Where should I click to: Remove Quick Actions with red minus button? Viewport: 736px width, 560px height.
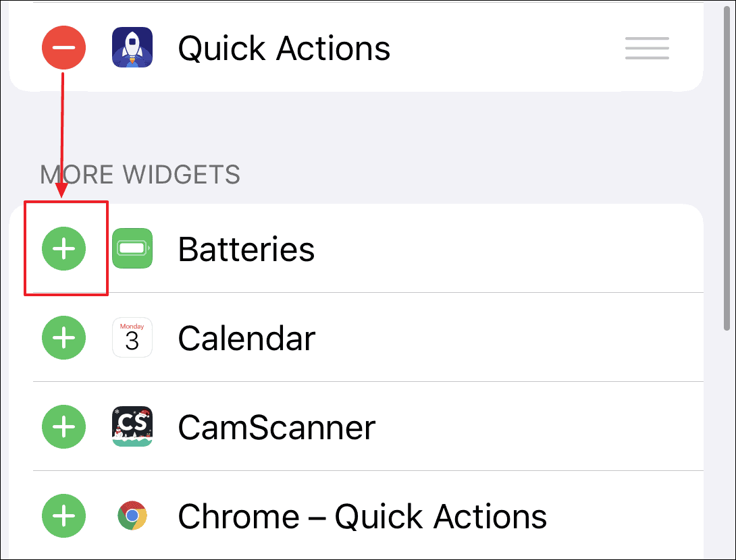64,48
